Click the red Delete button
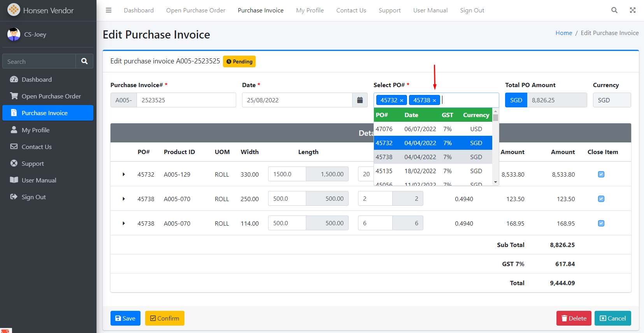Screen dimensions: 644x333 click(x=574, y=318)
